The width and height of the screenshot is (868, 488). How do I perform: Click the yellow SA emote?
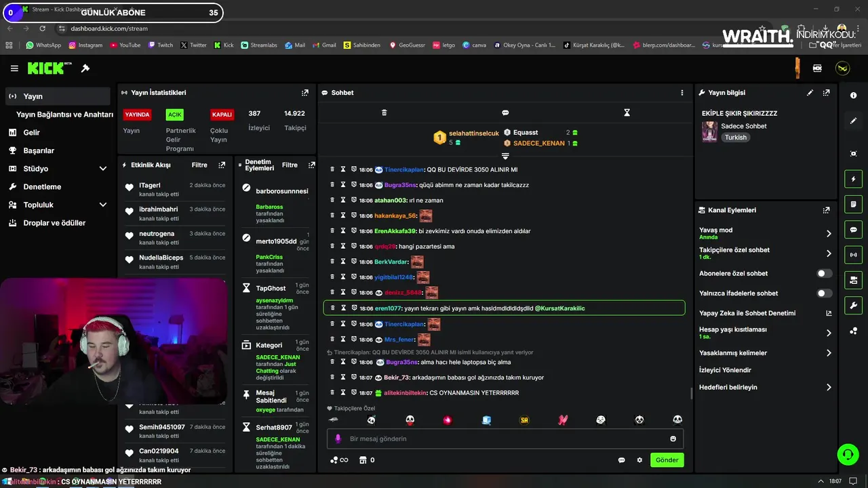point(524,420)
